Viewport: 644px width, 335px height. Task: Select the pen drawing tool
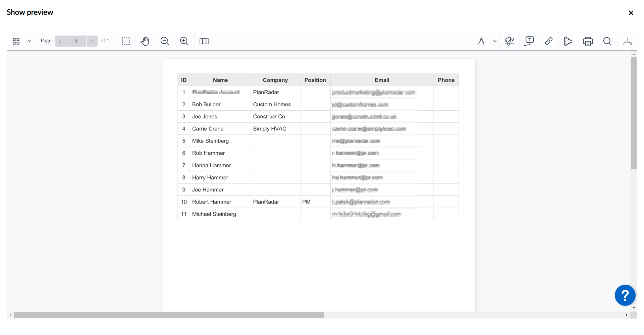[481, 41]
